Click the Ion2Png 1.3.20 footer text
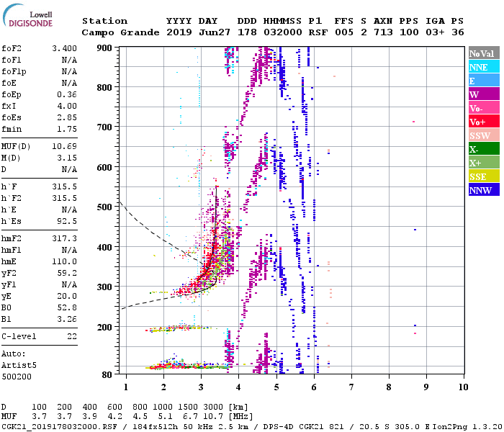Screen dimensions: 504x432 (x=467, y=427)
